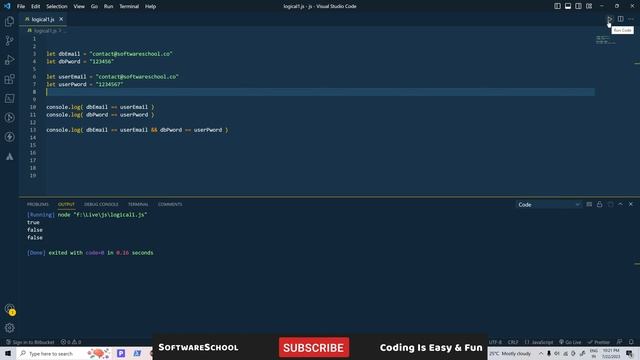This screenshot has height=360, width=640.
Task: Open the Run menu
Action: 108,6
